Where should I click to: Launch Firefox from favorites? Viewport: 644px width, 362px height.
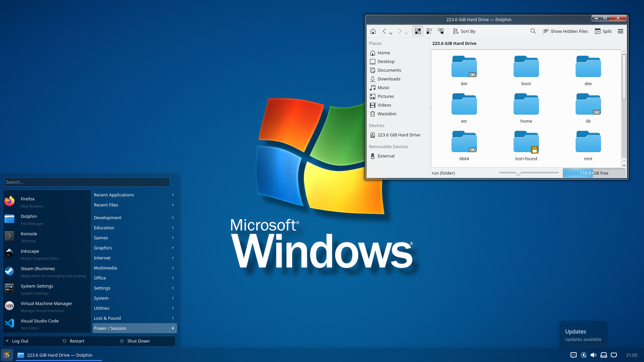[x=47, y=202]
